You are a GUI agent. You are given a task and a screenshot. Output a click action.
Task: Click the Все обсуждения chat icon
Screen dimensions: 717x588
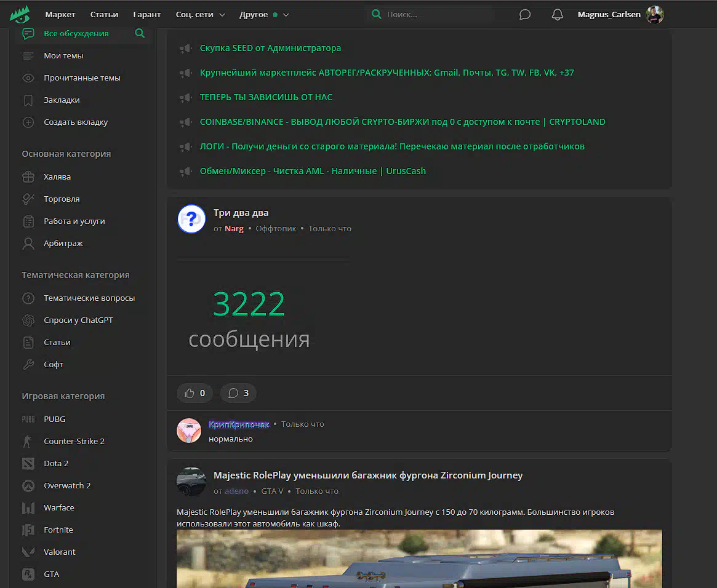tap(28, 33)
